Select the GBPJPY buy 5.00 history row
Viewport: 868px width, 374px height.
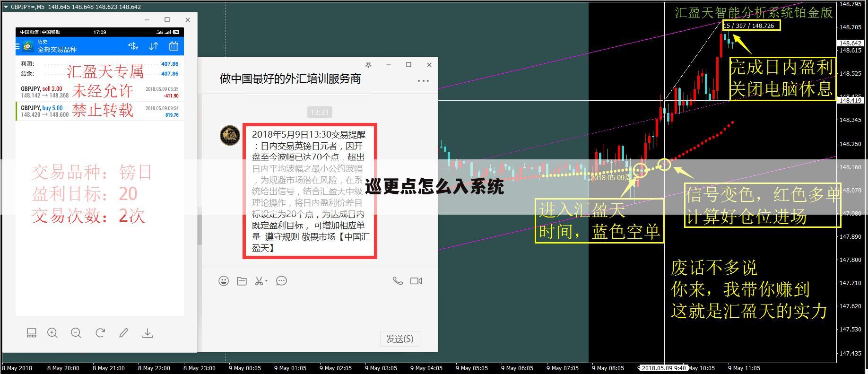[x=100, y=111]
